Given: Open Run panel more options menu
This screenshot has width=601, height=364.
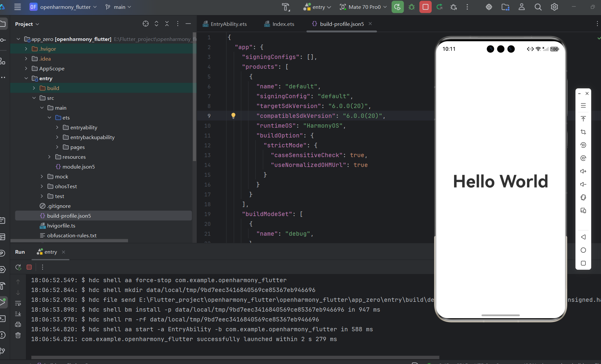Looking at the screenshot, I should pos(43,267).
